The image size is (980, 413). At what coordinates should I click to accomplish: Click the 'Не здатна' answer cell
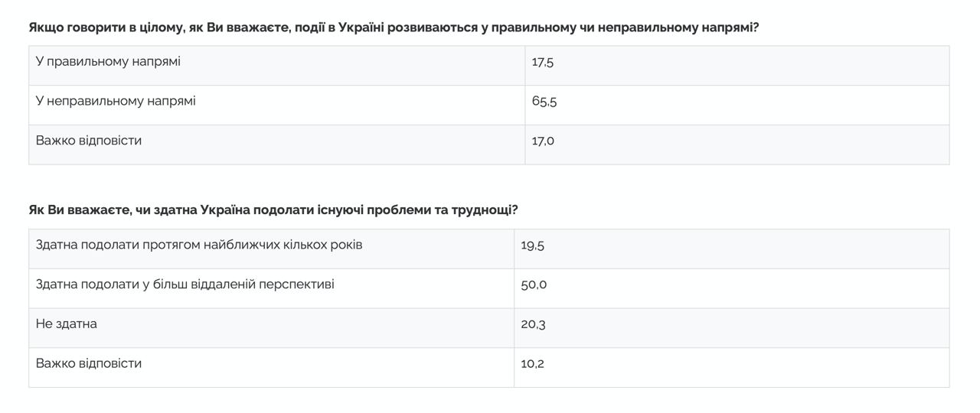point(67,324)
